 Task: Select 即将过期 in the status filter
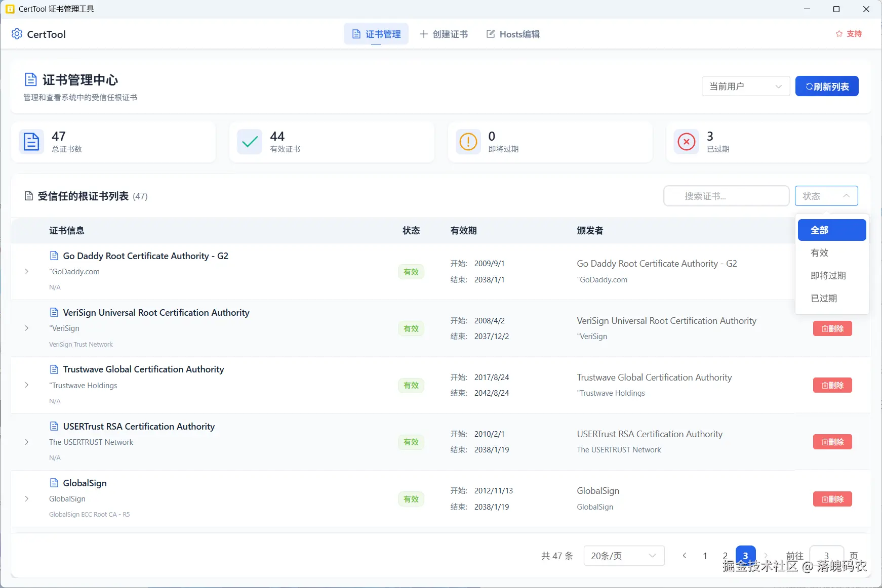[832, 276]
